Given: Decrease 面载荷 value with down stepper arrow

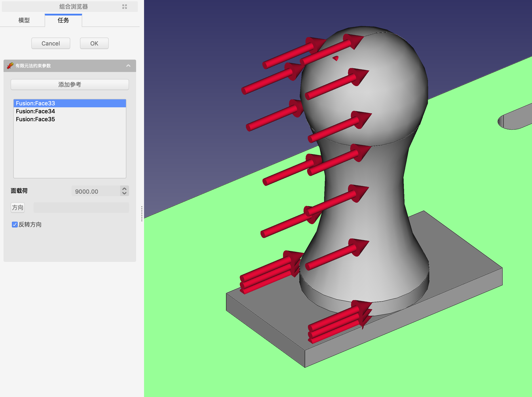Looking at the screenshot, I should [124, 193].
